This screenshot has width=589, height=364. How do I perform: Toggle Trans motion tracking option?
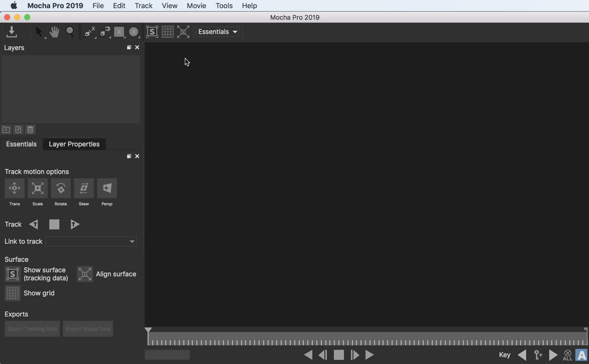[15, 188]
